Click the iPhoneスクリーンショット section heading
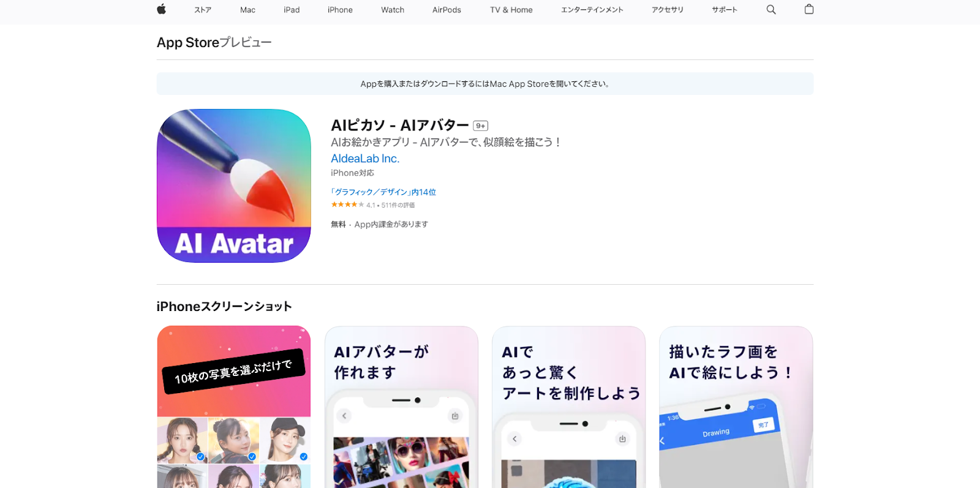The width and height of the screenshot is (980, 488). (224, 306)
